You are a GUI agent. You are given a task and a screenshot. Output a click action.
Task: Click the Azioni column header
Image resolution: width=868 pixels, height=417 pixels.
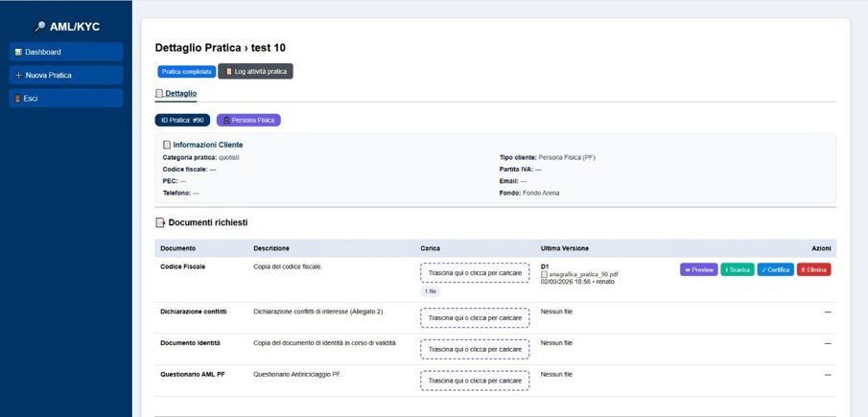tap(821, 249)
